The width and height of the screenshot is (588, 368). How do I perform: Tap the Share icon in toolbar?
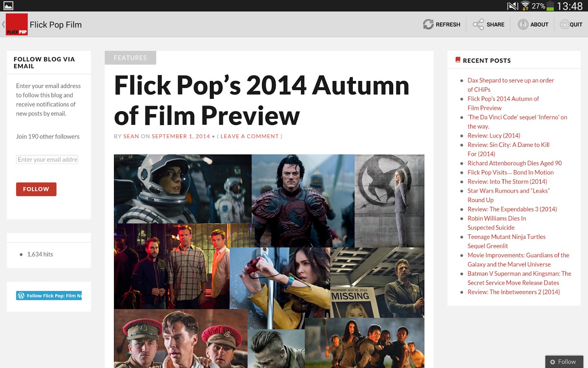pyautogui.click(x=478, y=25)
